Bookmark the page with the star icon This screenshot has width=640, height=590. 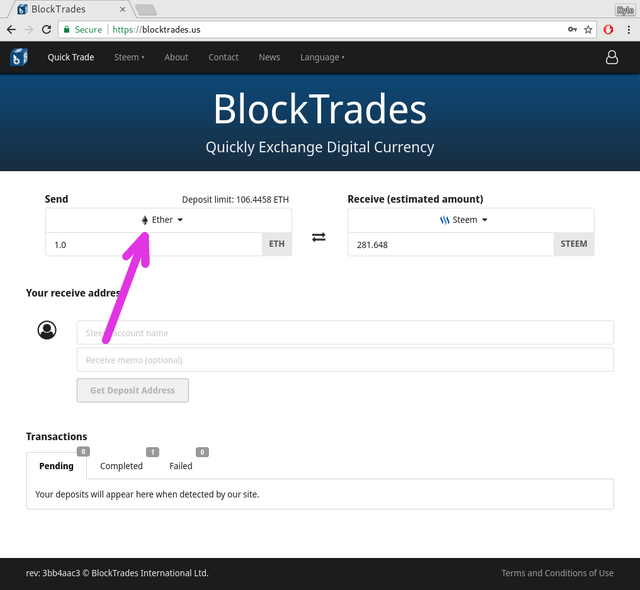(x=588, y=29)
